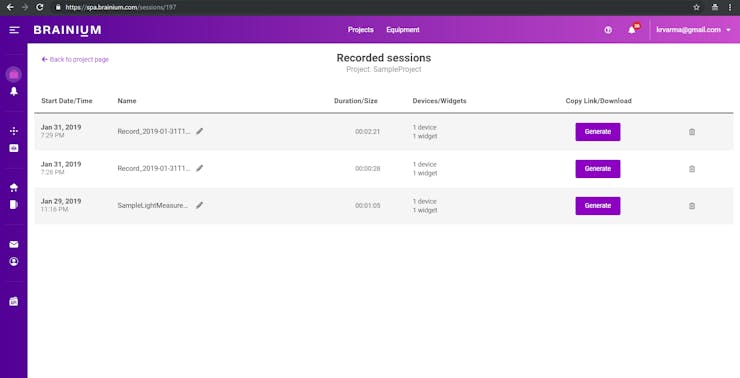Open the notifications bell in the top bar
Image resolution: width=740 pixels, height=378 pixels.
coord(631,30)
